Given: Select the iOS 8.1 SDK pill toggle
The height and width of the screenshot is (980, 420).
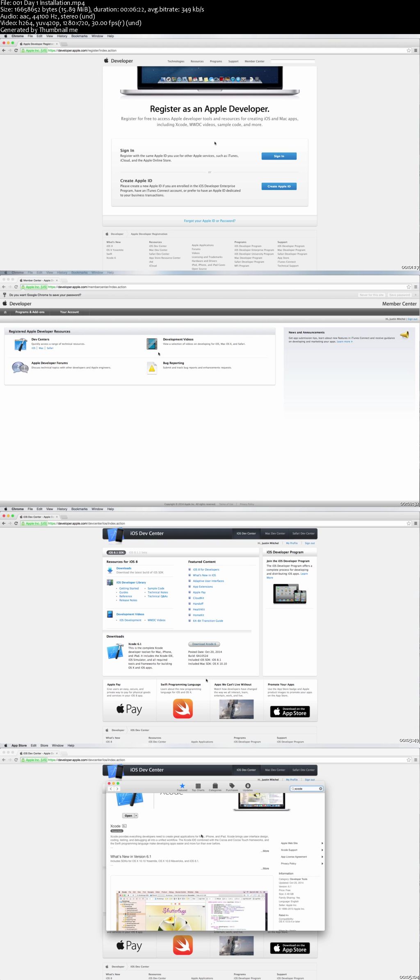Looking at the screenshot, I should tap(116, 553).
